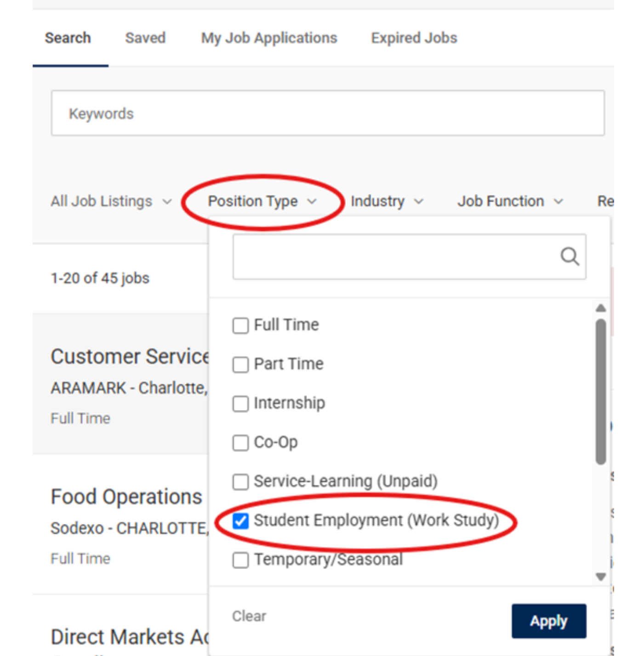
Task: Open the All Job Listings dropdown
Action: pos(111,201)
